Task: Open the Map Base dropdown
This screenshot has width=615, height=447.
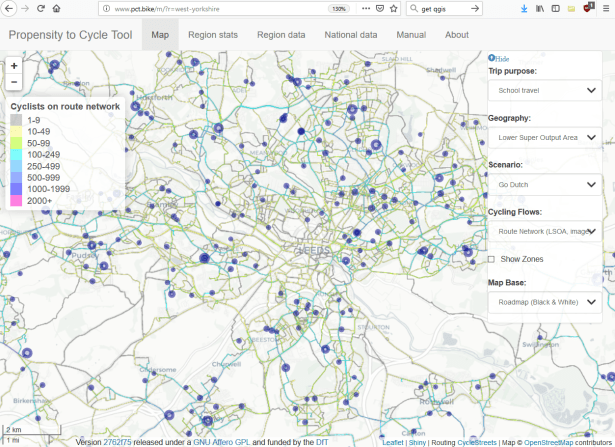Action: coord(545,302)
